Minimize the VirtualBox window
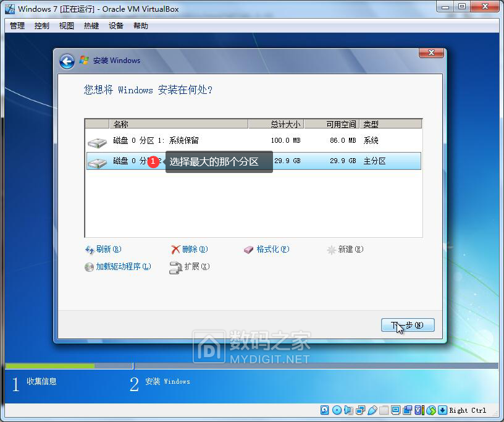 (x=445, y=6)
